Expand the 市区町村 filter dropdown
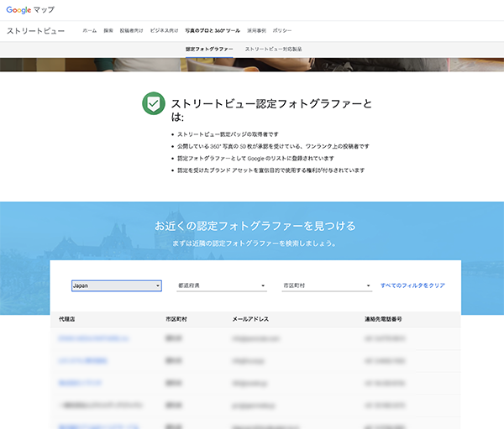This screenshot has width=504, height=429. pos(327,285)
